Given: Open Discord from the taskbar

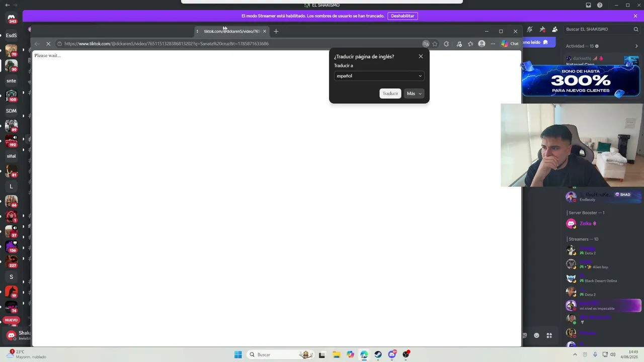Looking at the screenshot, I should point(392,354).
